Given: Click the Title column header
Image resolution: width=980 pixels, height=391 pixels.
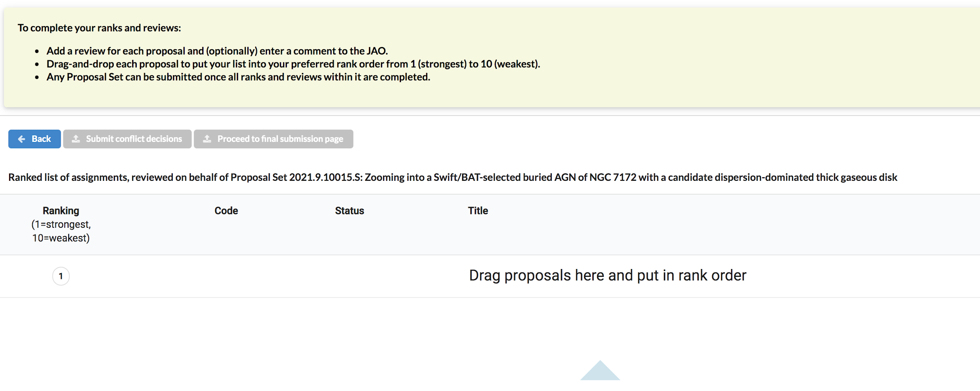Looking at the screenshot, I should coord(478,211).
